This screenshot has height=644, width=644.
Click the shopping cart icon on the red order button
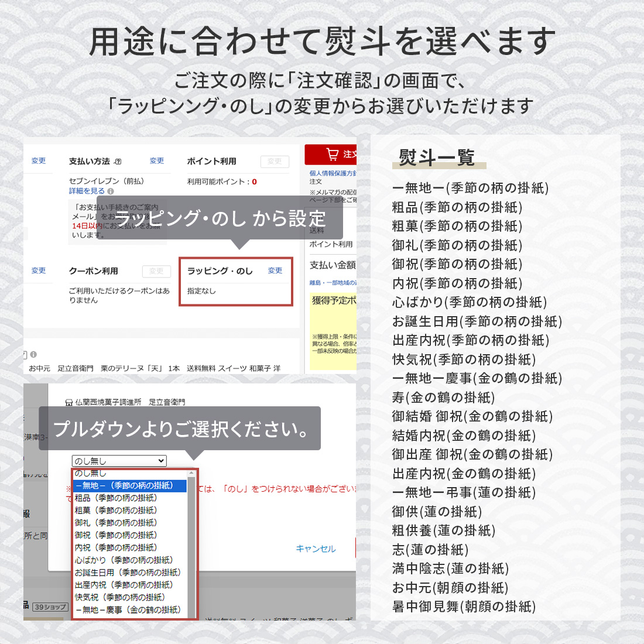point(332,155)
